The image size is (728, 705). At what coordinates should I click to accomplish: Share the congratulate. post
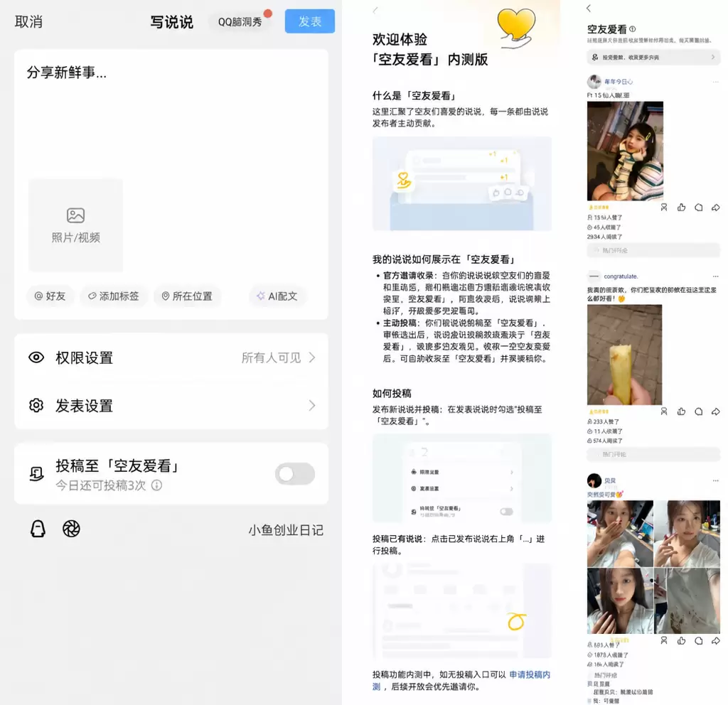pos(715,411)
